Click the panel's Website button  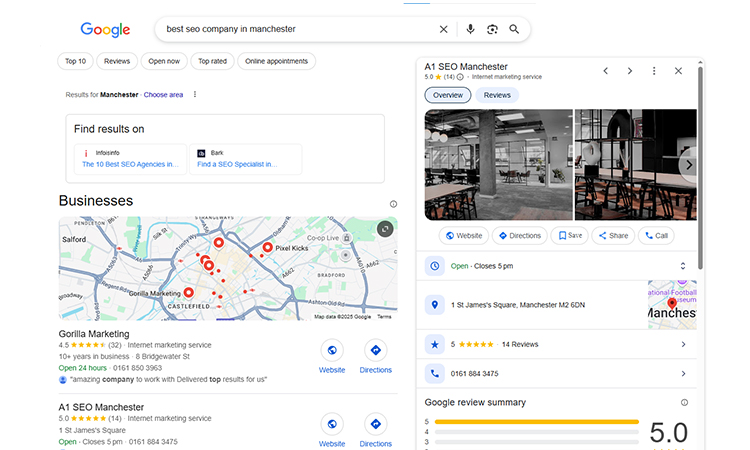(x=464, y=236)
